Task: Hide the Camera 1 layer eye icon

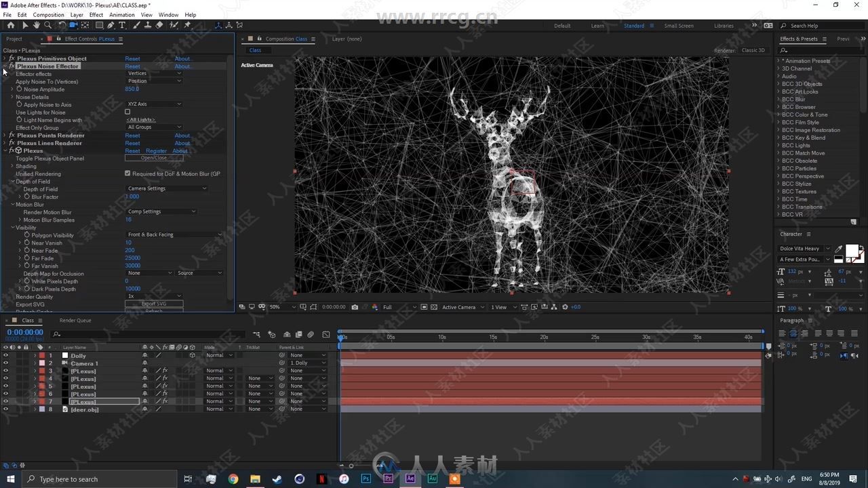Action: [x=6, y=363]
